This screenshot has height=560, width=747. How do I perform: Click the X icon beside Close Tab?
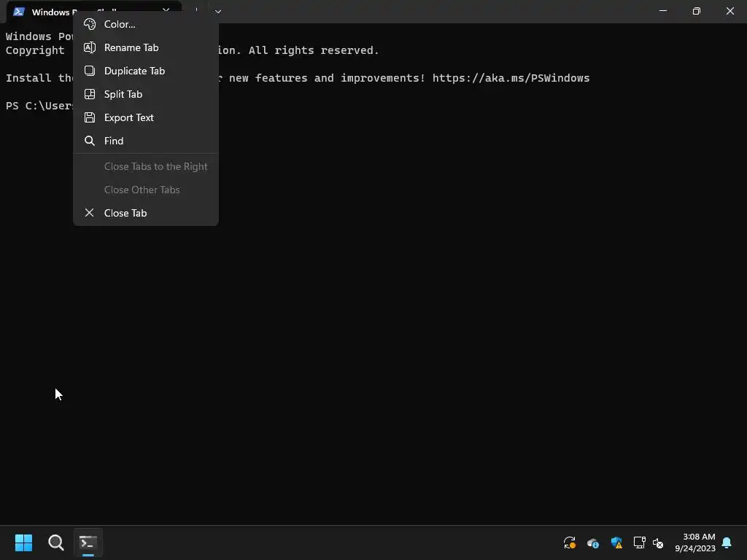click(x=89, y=212)
